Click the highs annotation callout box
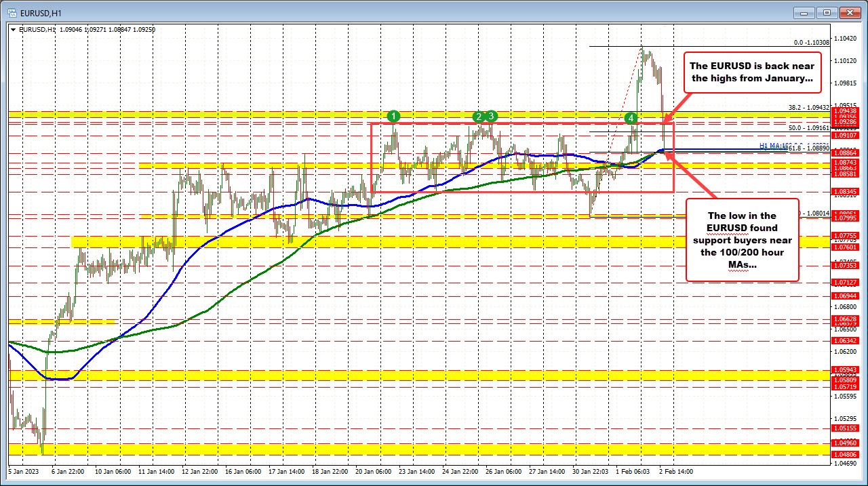Image resolution: width=868 pixels, height=486 pixels. 753,73
